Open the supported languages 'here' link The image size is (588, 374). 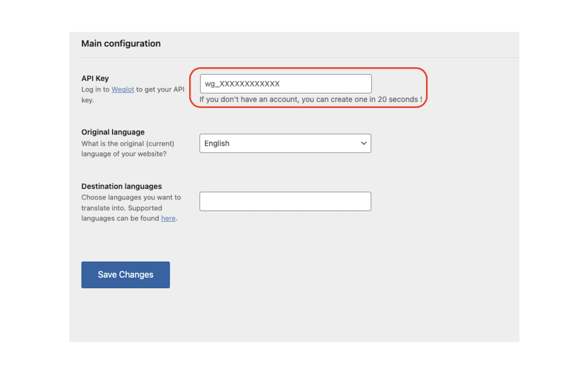[168, 218]
